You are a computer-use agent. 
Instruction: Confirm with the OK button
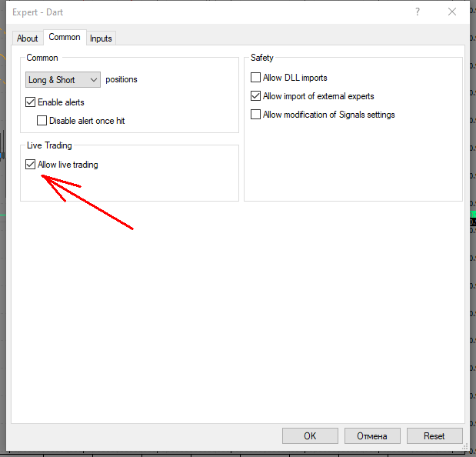pyautogui.click(x=310, y=436)
